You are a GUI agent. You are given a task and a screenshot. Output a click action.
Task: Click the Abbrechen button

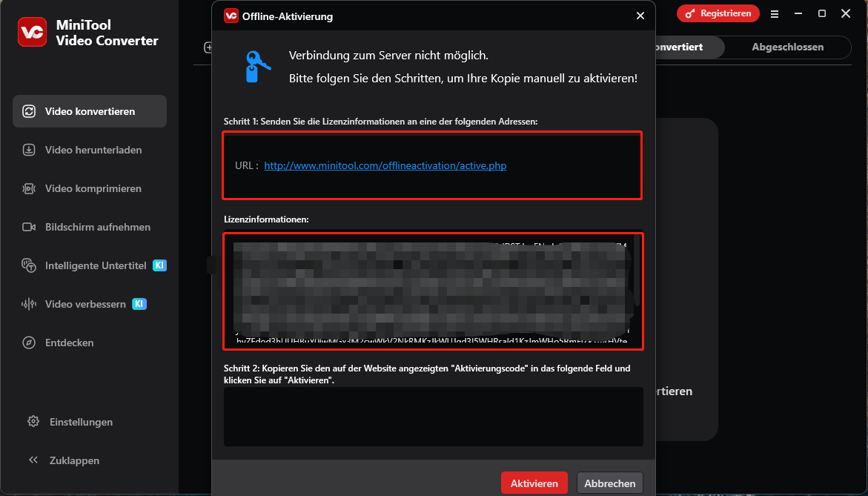coord(610,483)
